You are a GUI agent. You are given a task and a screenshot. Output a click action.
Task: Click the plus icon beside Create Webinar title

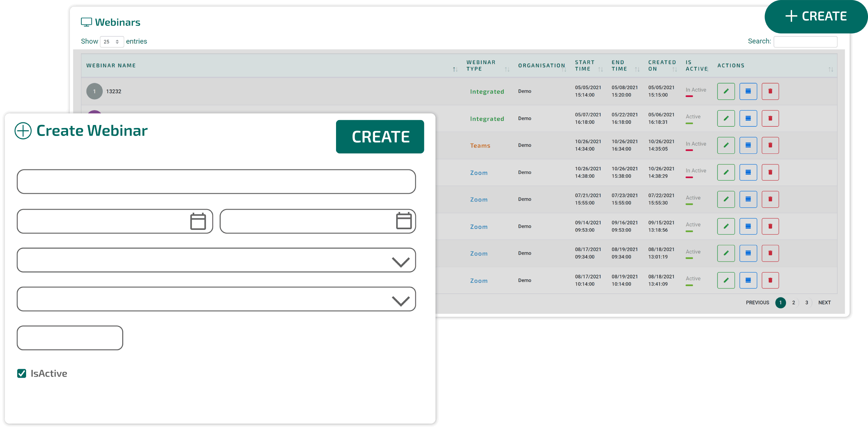23,131
